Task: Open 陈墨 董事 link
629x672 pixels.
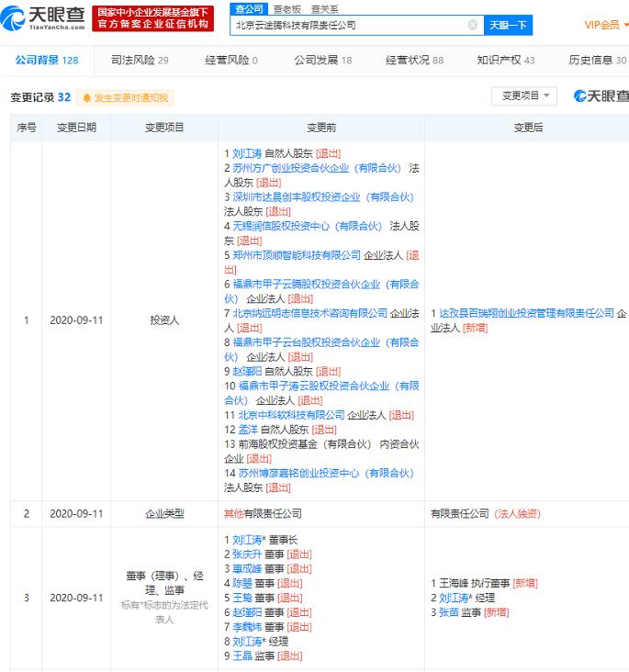Action: tap(242, 583)
